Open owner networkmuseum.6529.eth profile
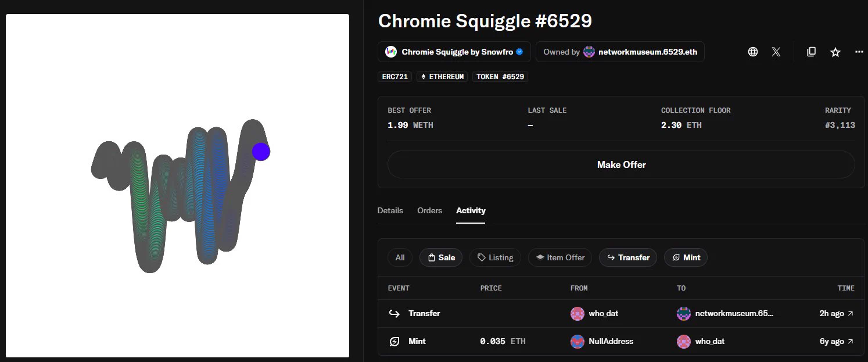Screen dimensions: 868x362 click(620, 52)
